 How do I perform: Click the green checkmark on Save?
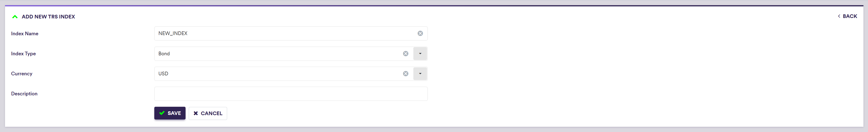[162, 113]
